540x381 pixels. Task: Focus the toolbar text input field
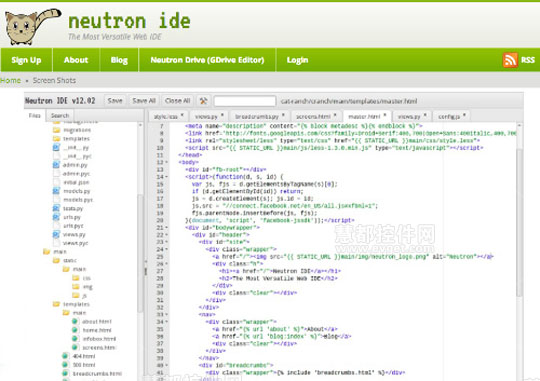click(x=245, y=101)
